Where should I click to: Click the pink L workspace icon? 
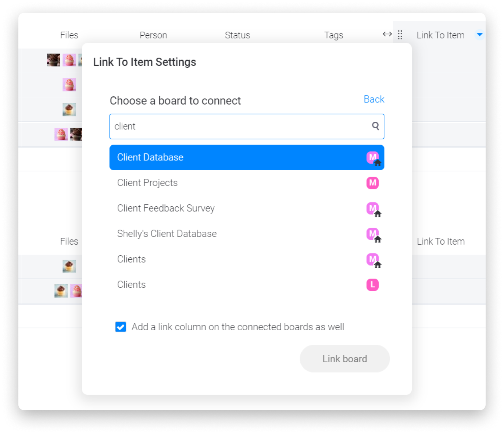372,285
